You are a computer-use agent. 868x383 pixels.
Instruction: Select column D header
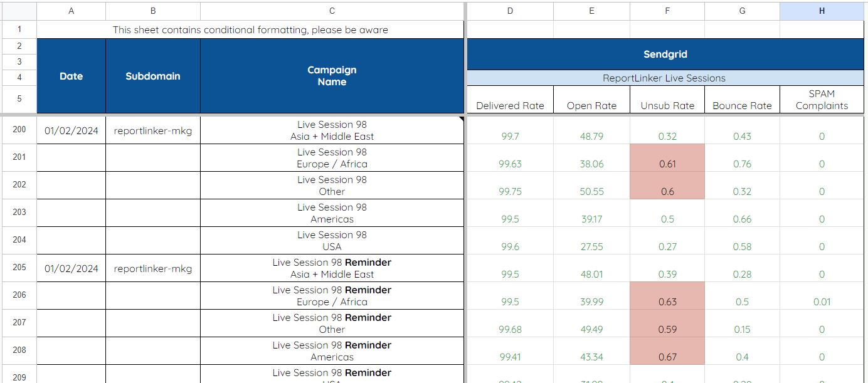(510, 11)
